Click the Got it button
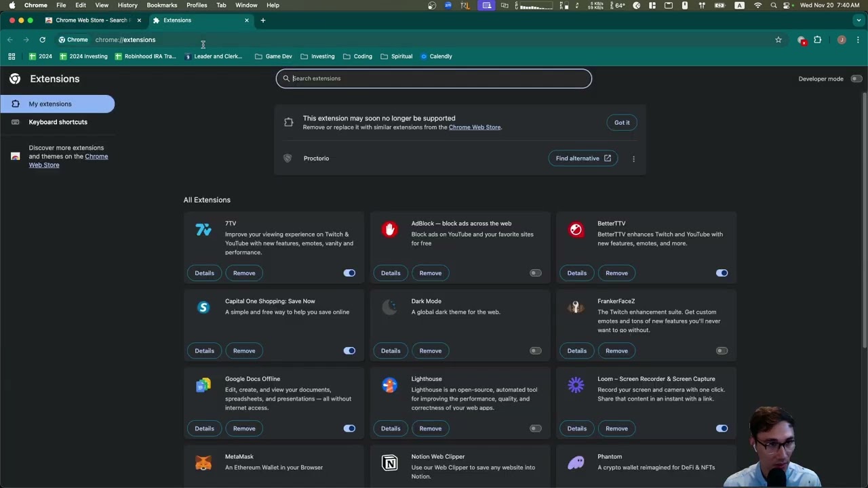Viewport: 868px width, 488px height. click(622, 123)
